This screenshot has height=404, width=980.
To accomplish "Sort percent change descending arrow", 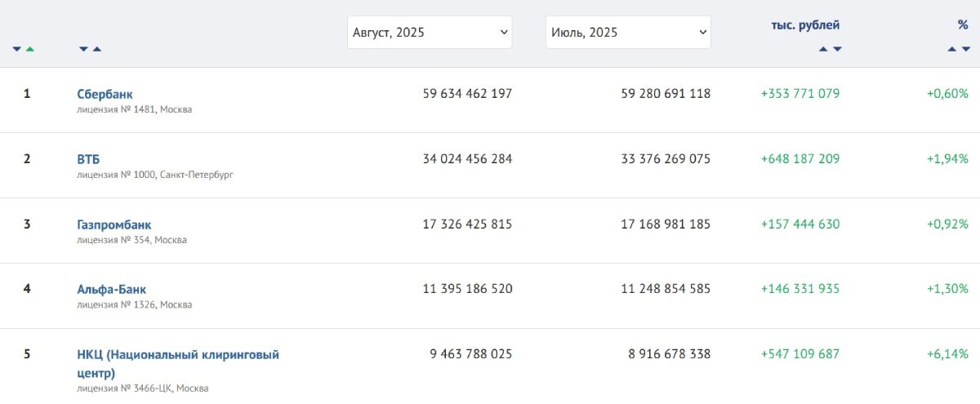I will 965,49.
